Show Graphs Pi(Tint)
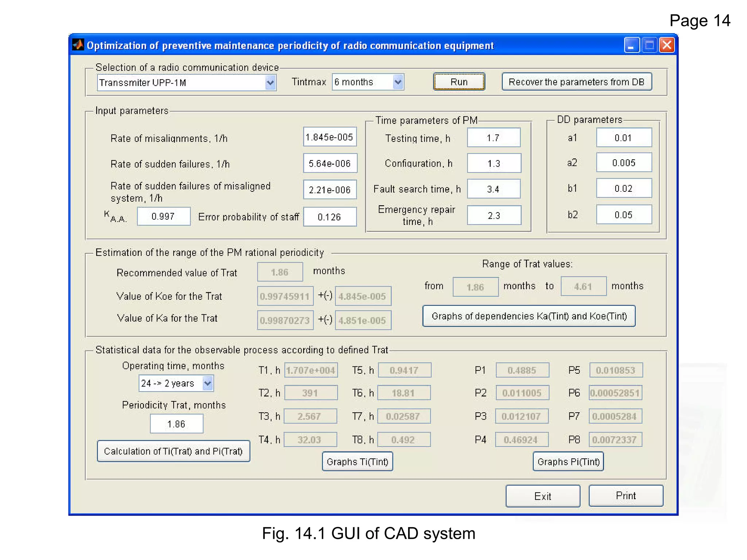Screen dimensions: 747x560 [x=568, y=462]
